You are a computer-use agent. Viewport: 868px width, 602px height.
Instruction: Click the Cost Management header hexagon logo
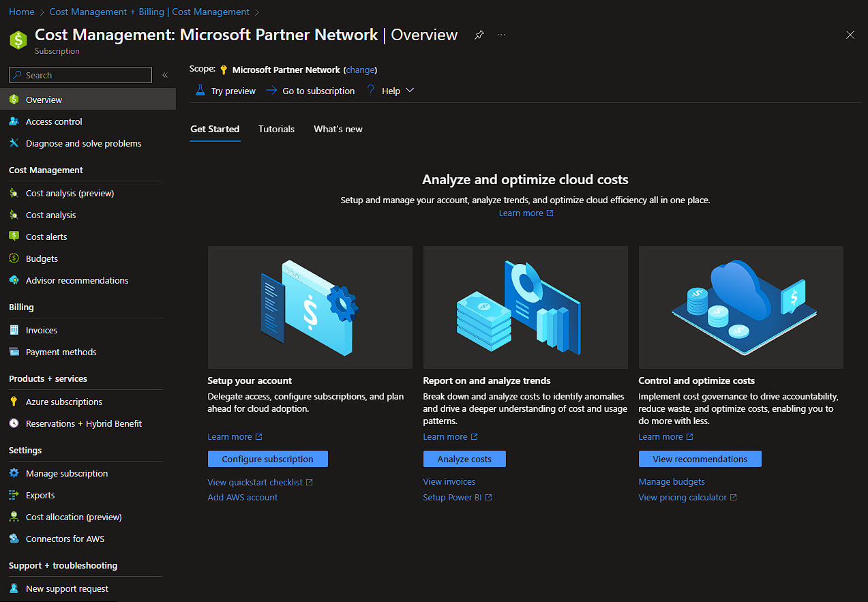pos(18,40)
